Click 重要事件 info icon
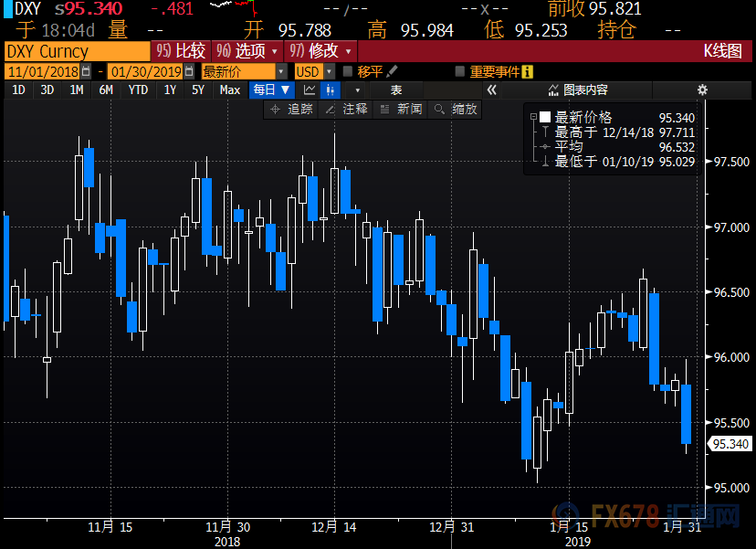 pyautogui.click(x=528, y=71)
